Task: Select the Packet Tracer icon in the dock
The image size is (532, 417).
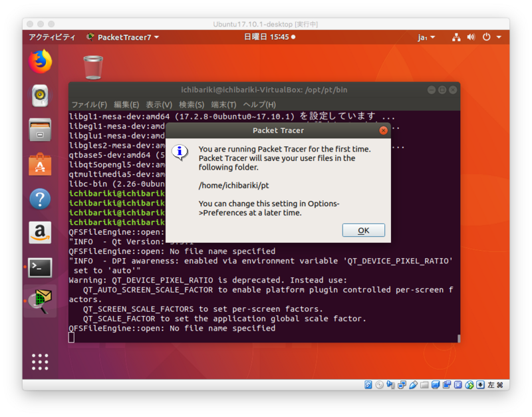Action: tap(40, 301)
